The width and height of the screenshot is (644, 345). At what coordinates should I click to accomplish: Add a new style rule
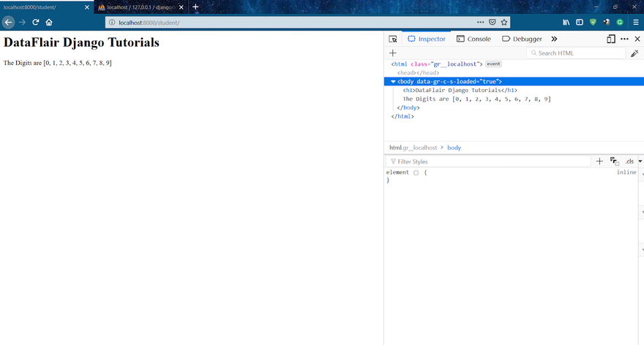coord(599,161)
